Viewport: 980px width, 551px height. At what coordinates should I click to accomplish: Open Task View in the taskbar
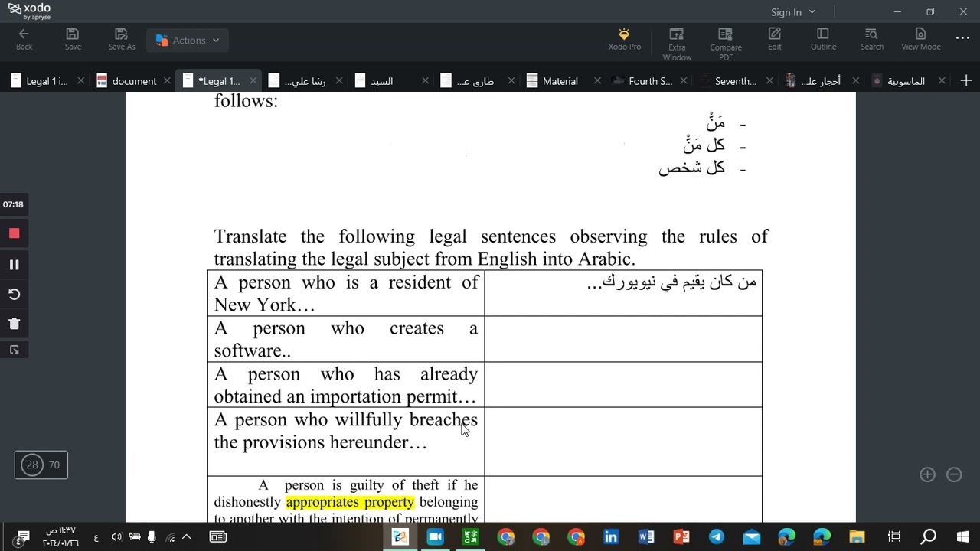coord(893,536)
